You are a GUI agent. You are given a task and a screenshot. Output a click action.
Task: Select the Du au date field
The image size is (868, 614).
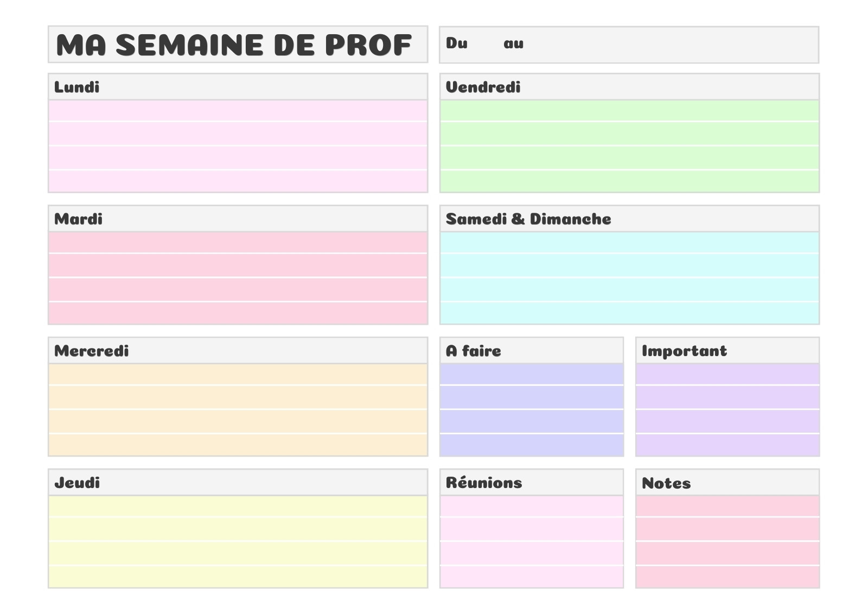click(x=629, y=45)
